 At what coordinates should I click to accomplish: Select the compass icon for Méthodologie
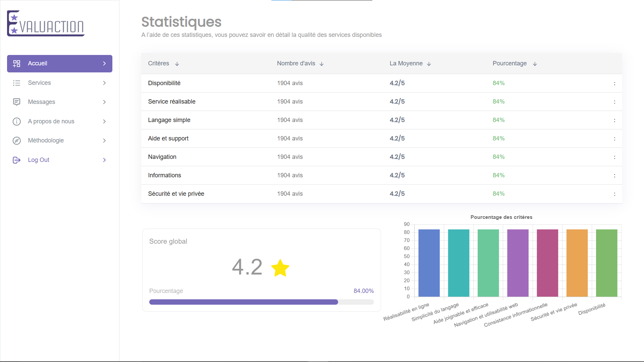click(x=16, y=140)
